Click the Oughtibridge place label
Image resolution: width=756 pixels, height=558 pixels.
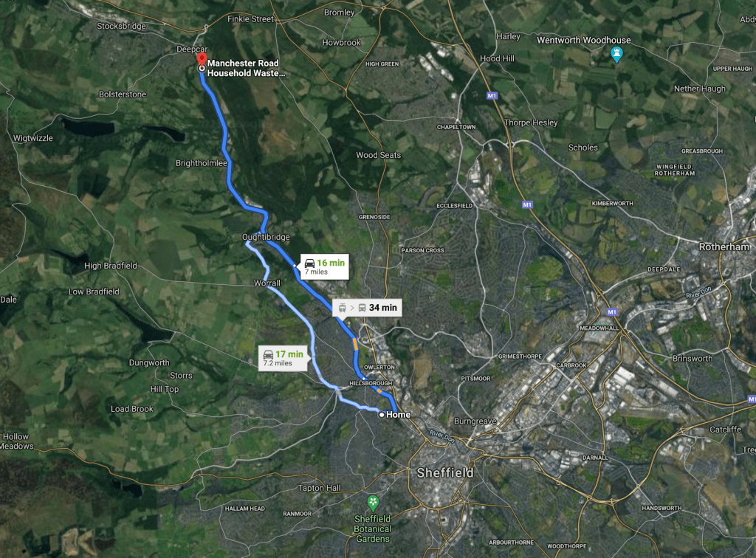pos(266,237)
